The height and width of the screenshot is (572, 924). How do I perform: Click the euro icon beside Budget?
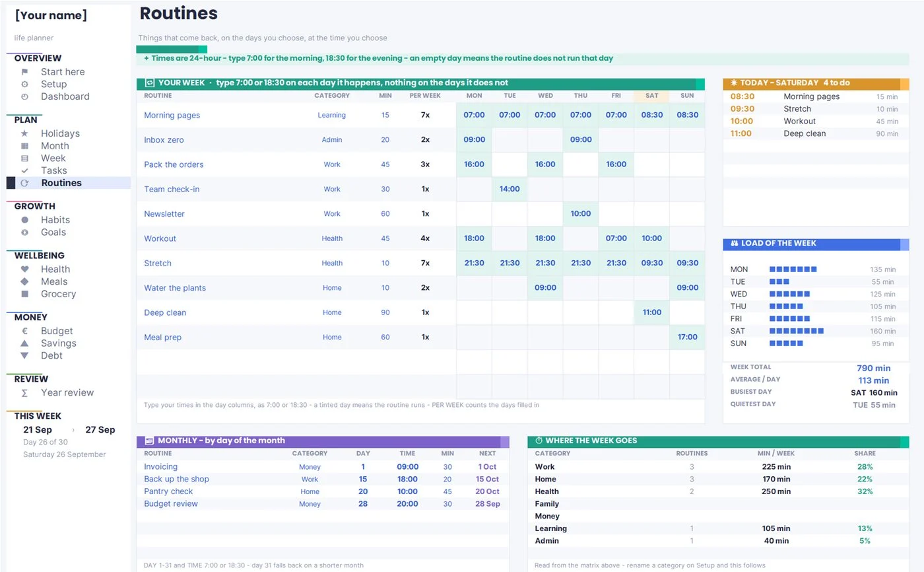[24, 331]
